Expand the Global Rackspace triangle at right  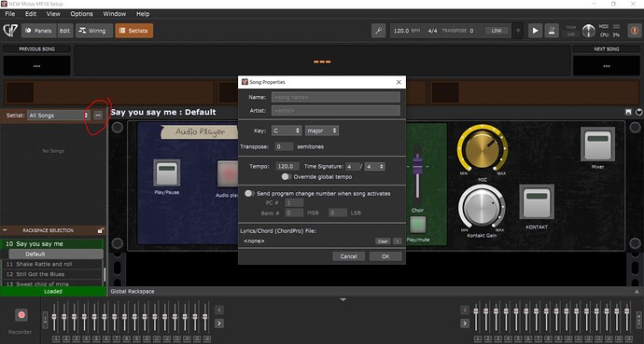pyautogui.click(x=637, y=292)
